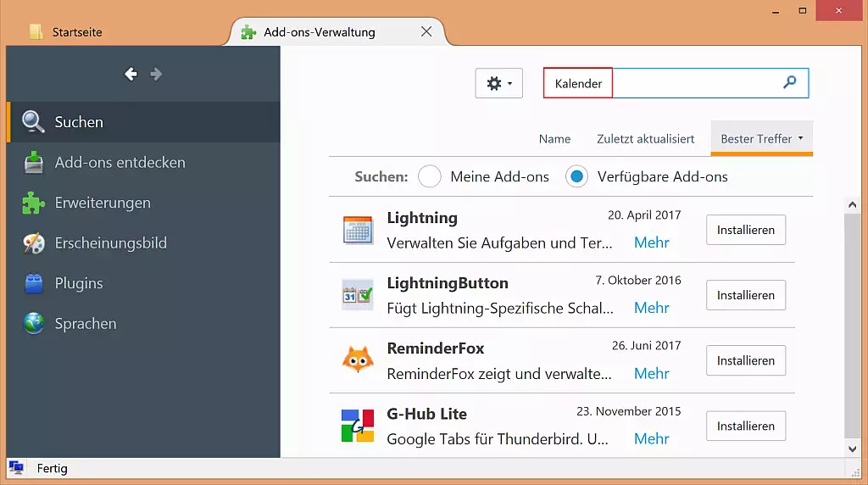Screen dimensions: 868x485
Task: Click the vertical scrollbar down arrow
Action: pyautogui.click(x=853, y=449)
